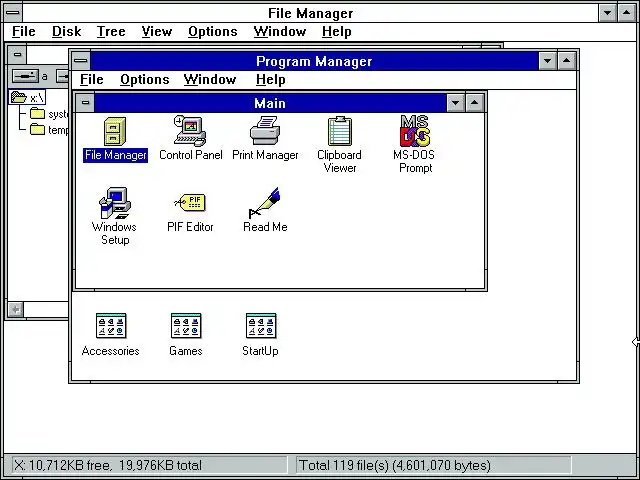Select the temp folder in directory tree
This screenshot has width=640, height=480.
pyautogui.click(x=49, y=130)
